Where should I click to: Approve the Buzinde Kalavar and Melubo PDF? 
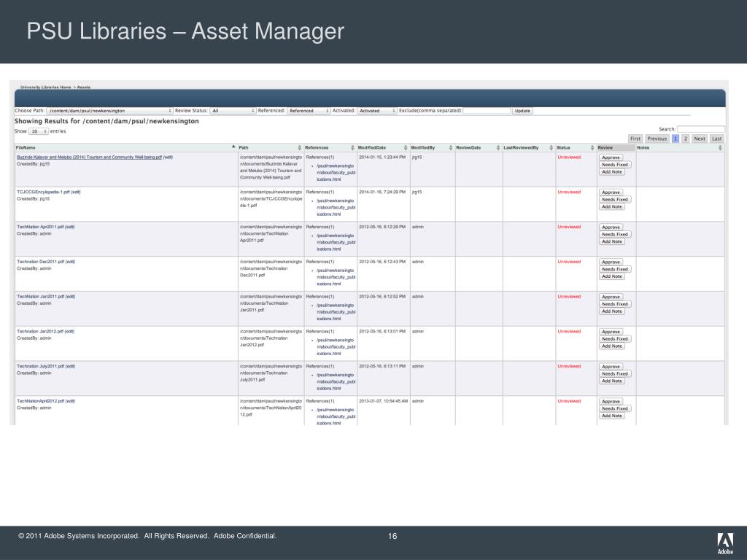[611, 157]
